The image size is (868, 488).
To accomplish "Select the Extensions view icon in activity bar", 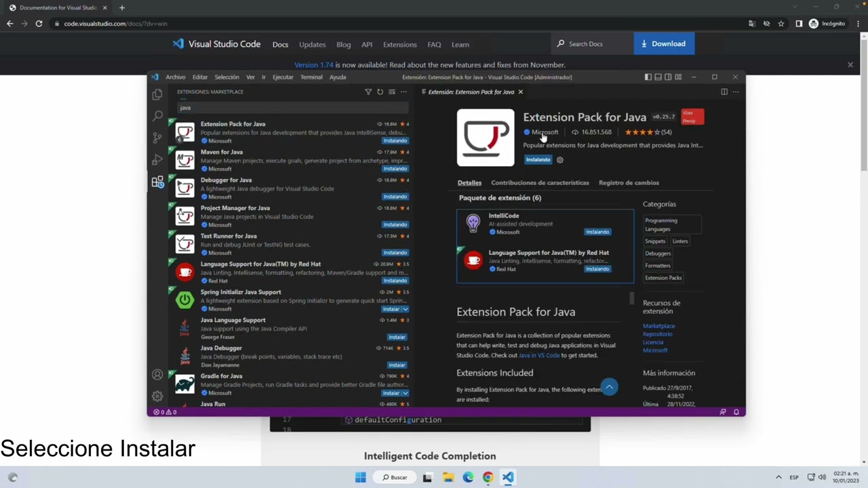I will pos(157,182).
